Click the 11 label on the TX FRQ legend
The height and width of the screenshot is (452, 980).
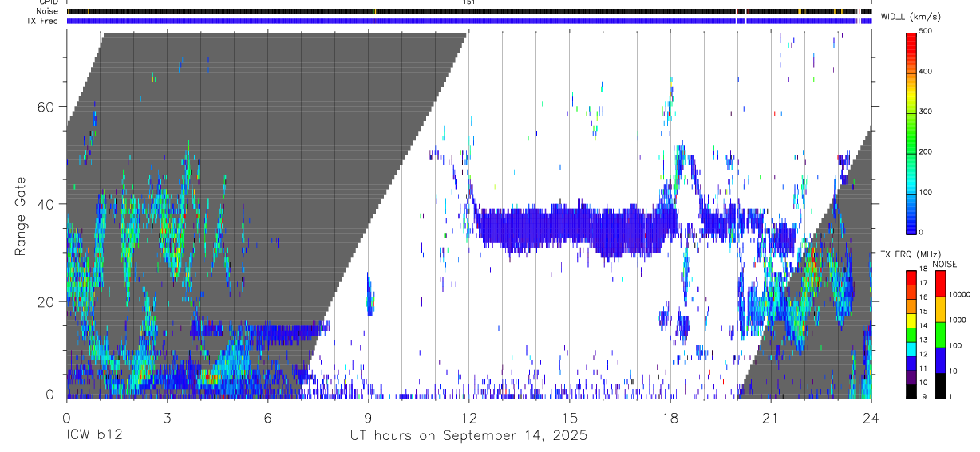[923, 369]
